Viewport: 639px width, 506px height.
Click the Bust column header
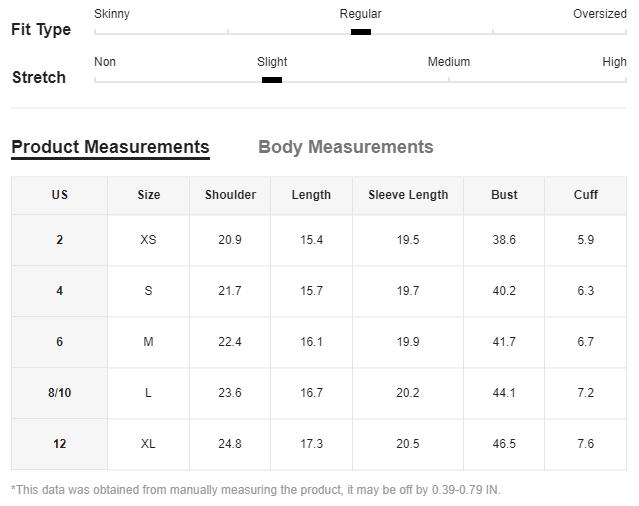(504, 195)
